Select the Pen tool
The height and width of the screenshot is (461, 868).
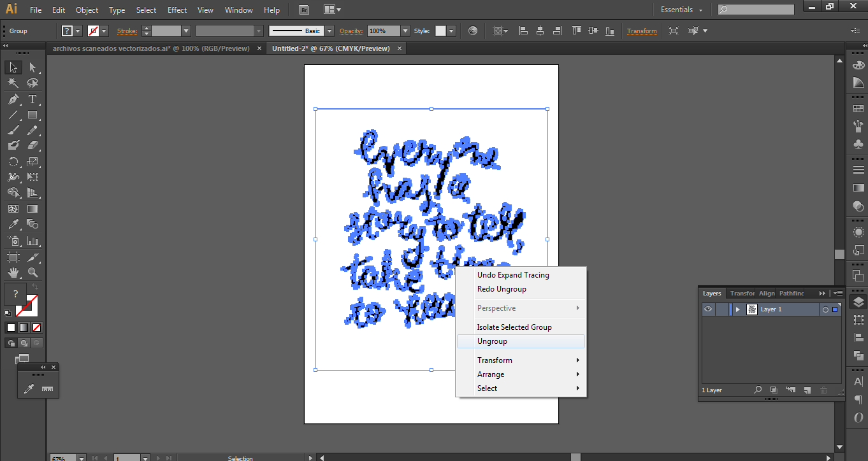click(13, 99)
